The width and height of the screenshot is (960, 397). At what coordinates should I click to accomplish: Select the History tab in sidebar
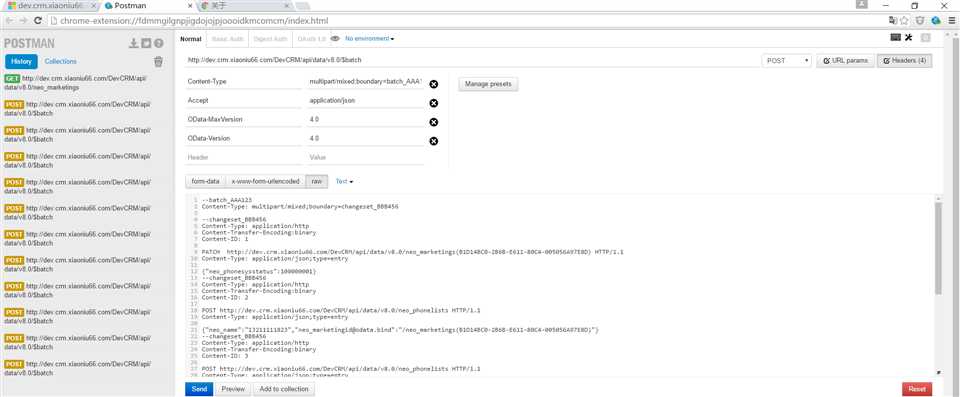21,61
